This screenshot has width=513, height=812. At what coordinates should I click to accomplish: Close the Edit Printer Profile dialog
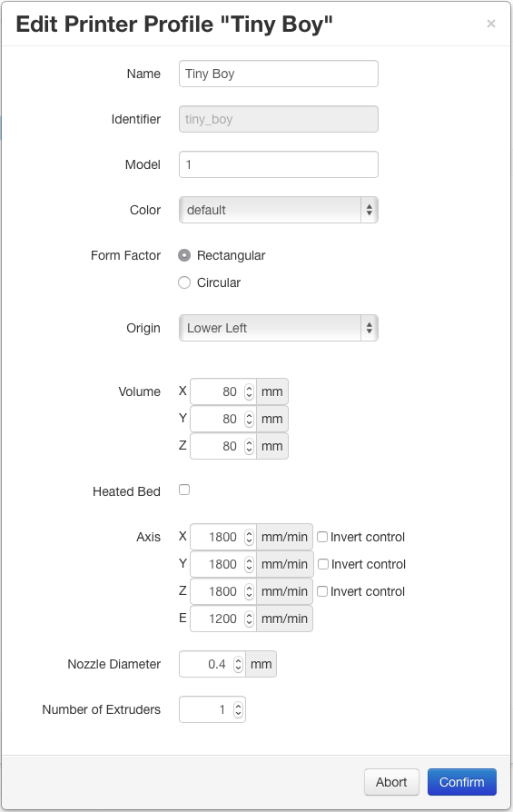tap(490, 24)
